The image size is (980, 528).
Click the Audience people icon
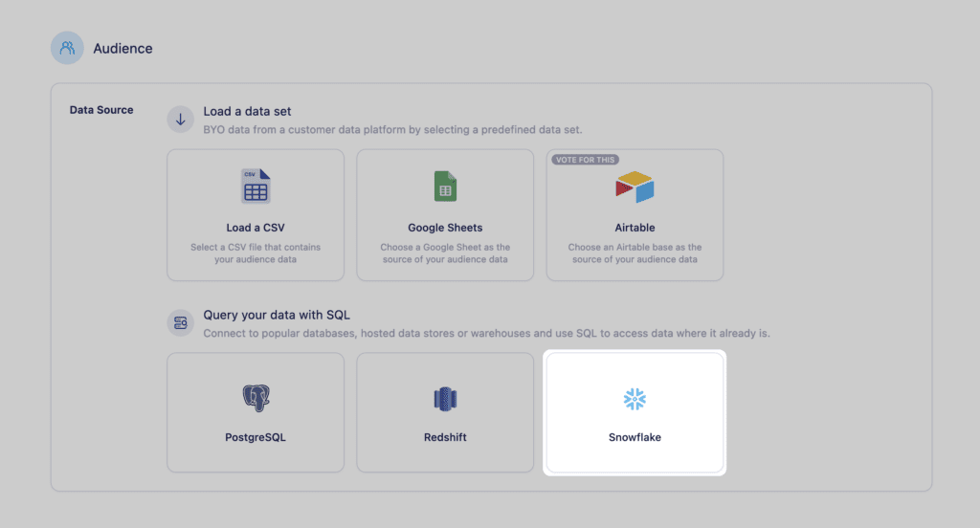(67, 48)
